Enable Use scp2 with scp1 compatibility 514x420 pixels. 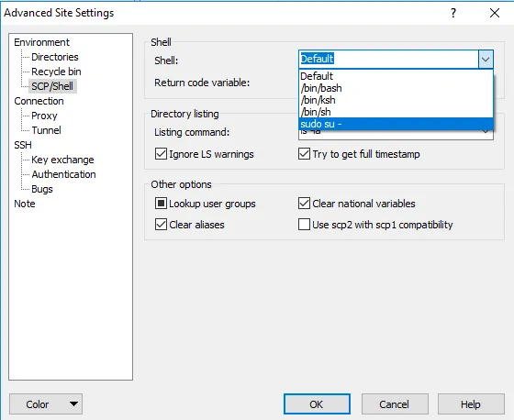(x=304, y=225)
